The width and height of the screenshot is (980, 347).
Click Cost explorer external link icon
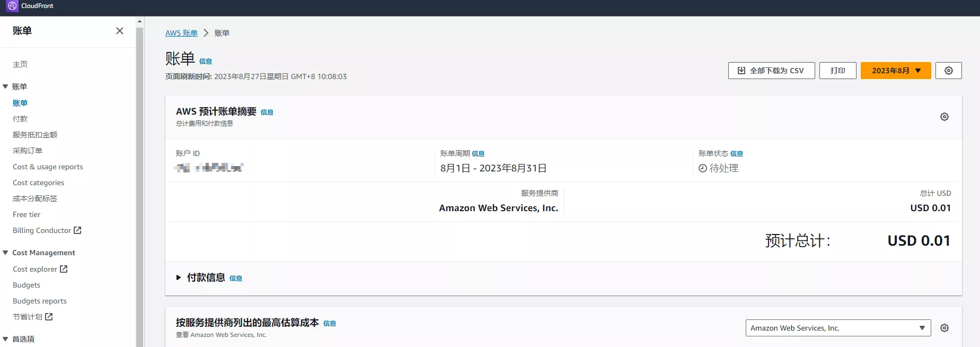(64, 269)
